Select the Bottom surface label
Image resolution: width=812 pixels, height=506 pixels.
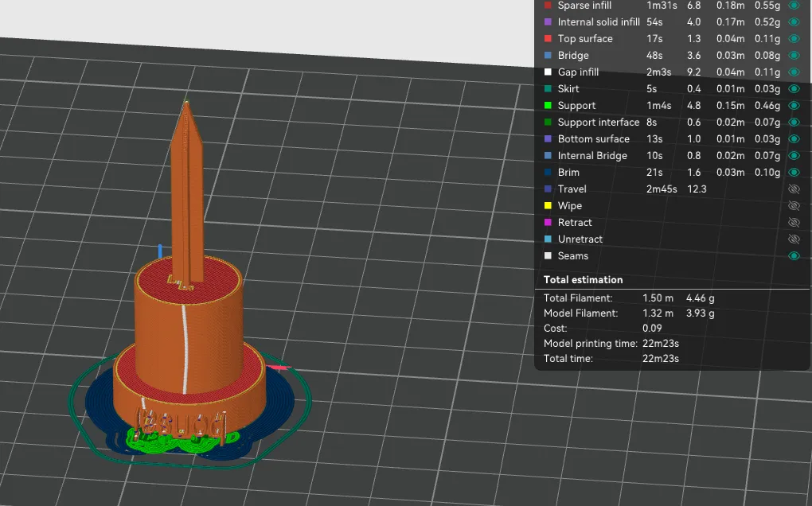pos(593,138)
